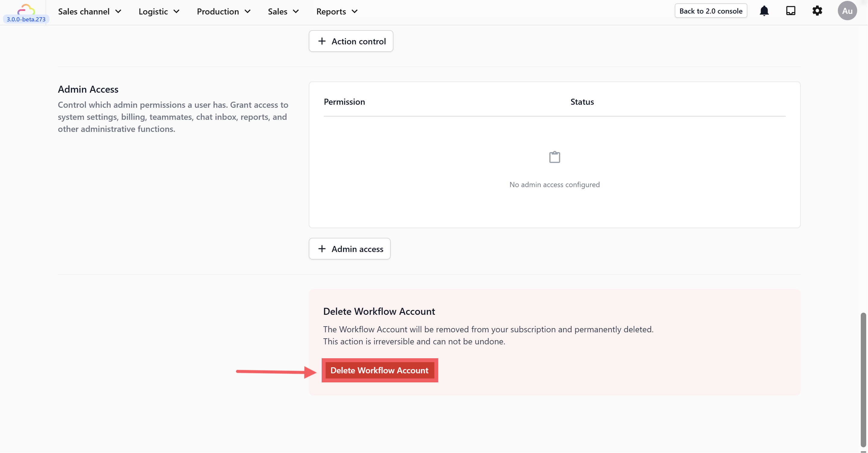Click the Admin access button label
The height and width of the screenshot is (453, 868).
pyautogui.click(x=357, y=249)
